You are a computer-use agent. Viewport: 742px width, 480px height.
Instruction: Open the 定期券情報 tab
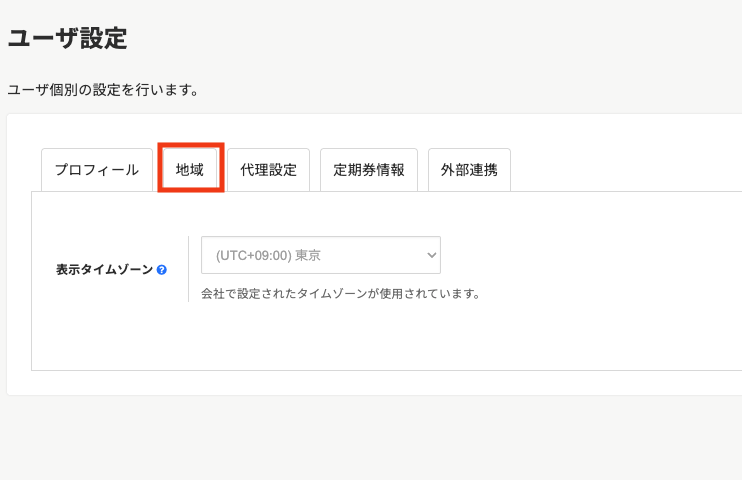pyautogui.click(x=369, y=170)
